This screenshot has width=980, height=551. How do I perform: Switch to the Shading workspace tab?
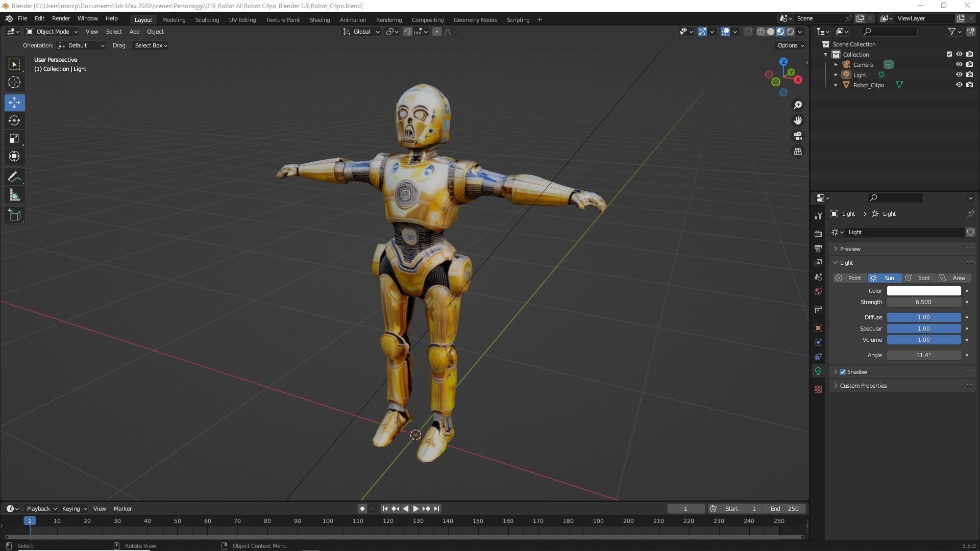point(320,20)
